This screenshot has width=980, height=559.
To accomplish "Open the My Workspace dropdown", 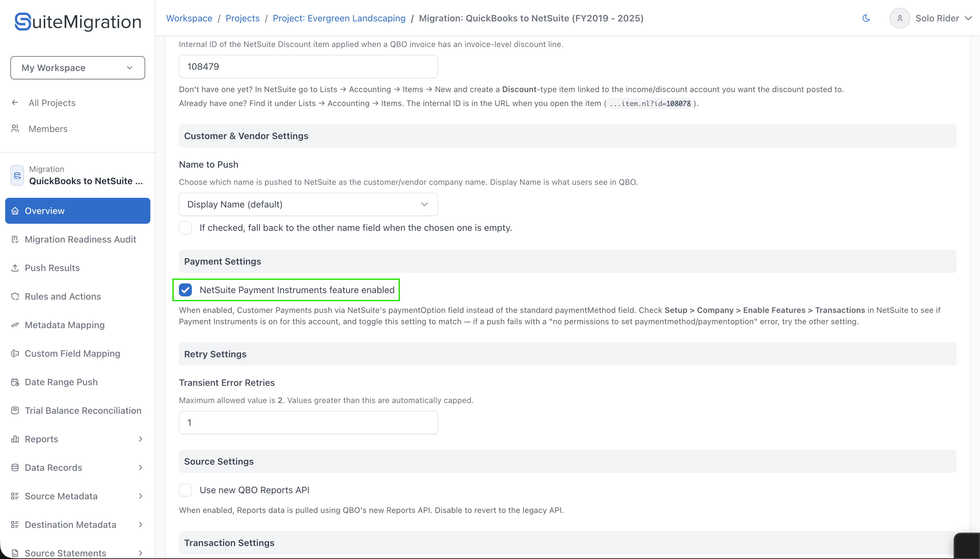I will coord(77,67).
